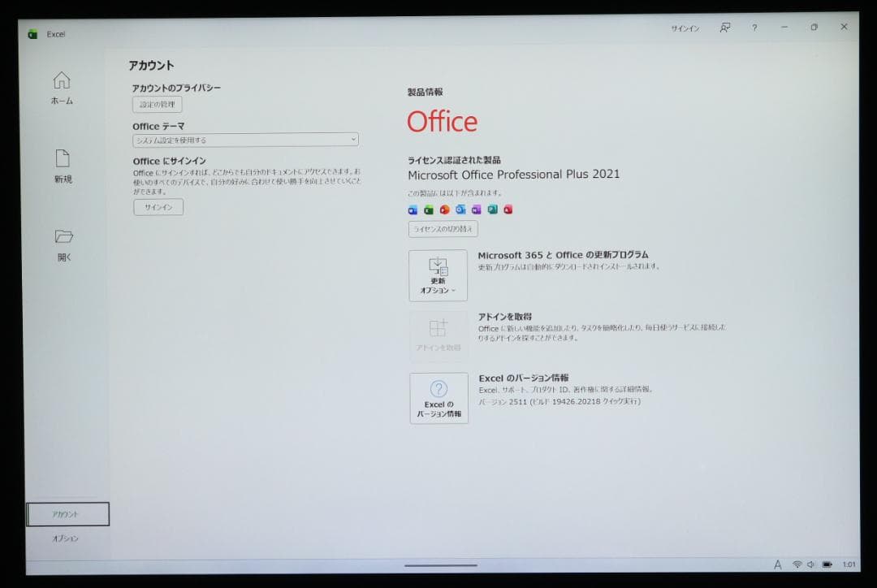Click the Outlook icon
877x588 pixels.
[460, 210]
